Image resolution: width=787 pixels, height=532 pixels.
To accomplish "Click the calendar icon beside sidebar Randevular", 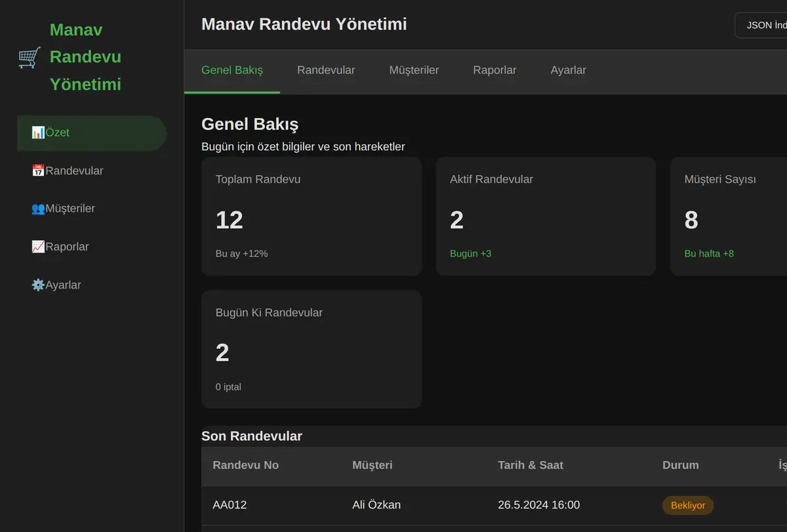I will click(x=38, y=171).
